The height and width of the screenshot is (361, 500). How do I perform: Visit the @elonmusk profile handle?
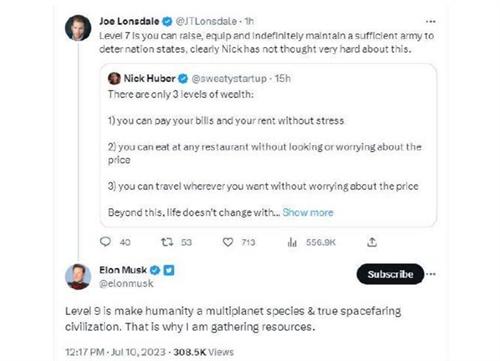pyautogui.click(x=126, y=283)
